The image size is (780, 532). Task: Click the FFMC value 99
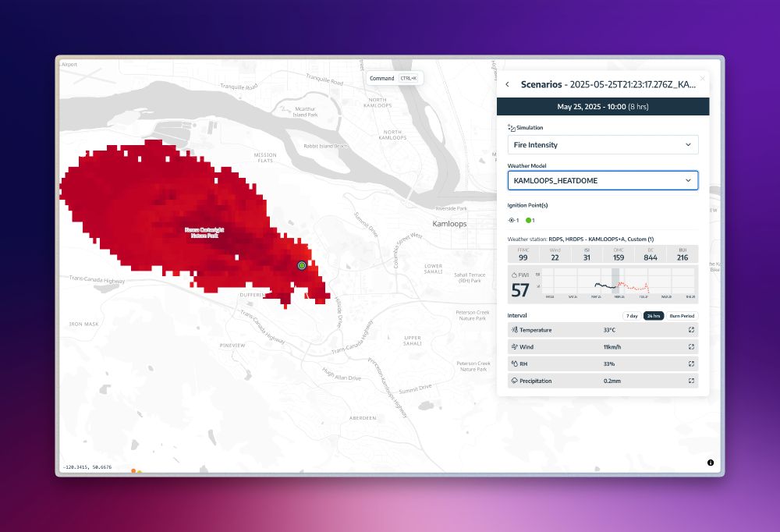[x=523, y=257]
